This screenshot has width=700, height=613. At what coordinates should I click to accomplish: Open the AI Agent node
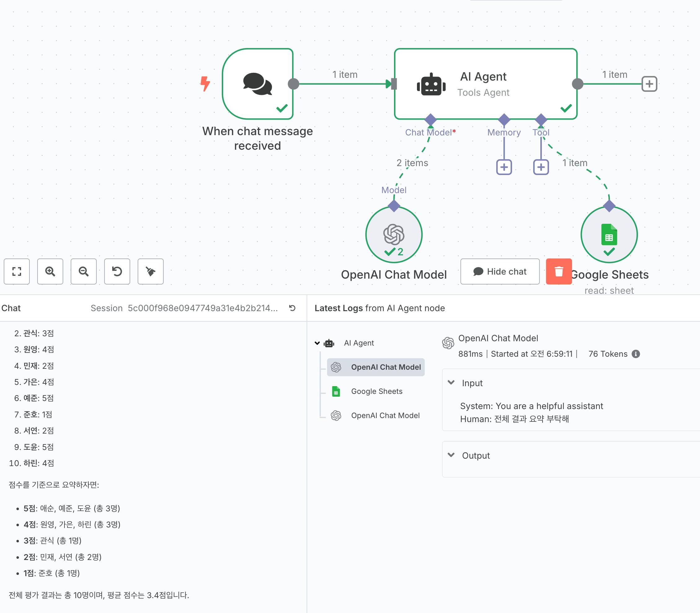click(x=485, y=84)
